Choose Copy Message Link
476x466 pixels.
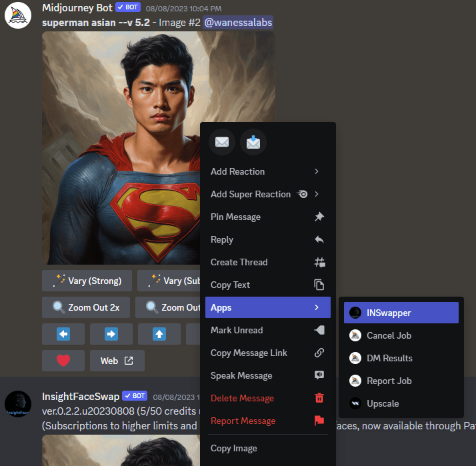click(268, 353)
